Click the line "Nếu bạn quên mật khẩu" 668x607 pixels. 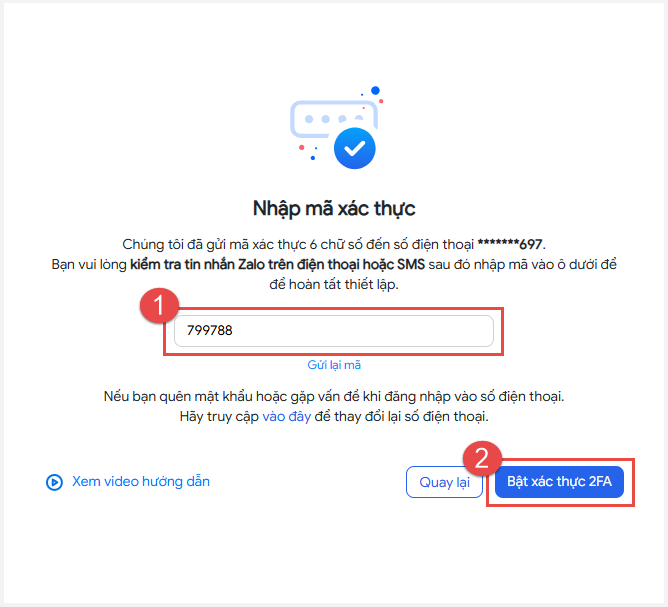pos(334,397)
